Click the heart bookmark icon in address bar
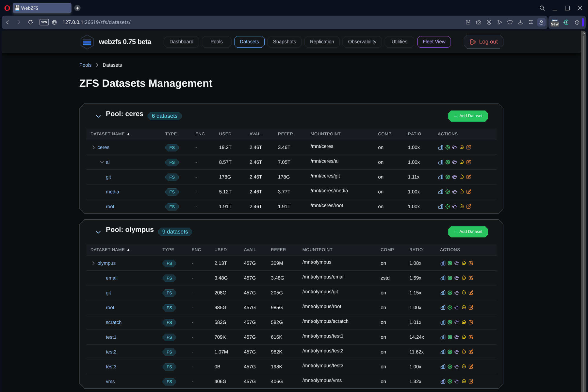This screenshot has height=392, width=588. (510, 22)
